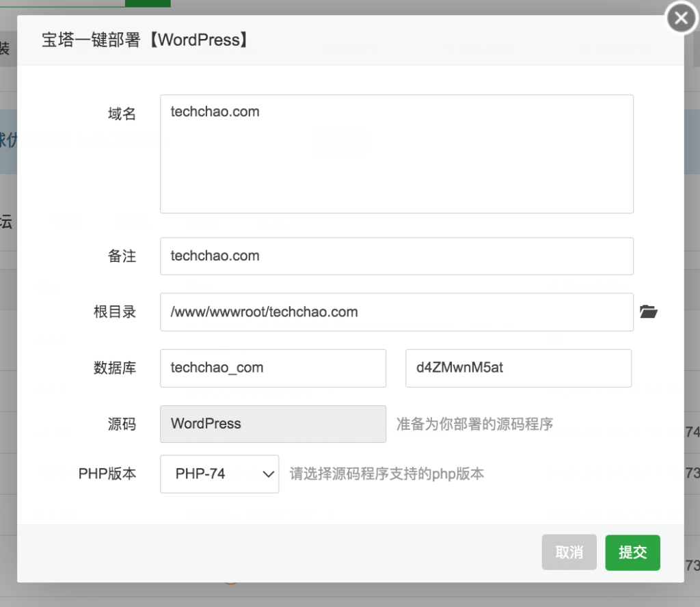The width and height of the screenshot is (700, 607).
Task: Close the WordPress deployment dialog
Action: (x=681, y=18)
